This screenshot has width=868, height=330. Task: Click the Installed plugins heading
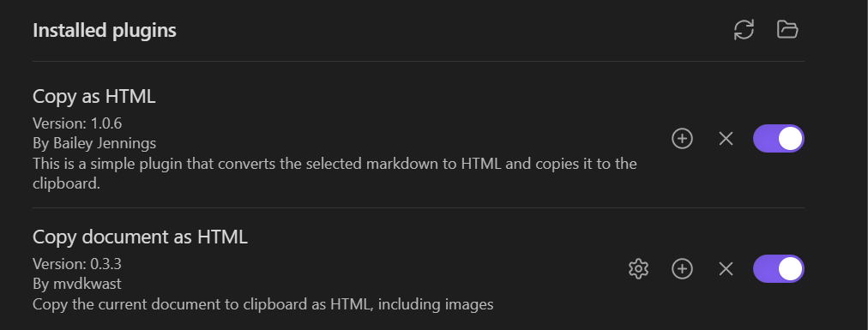[x=105, y=30]
